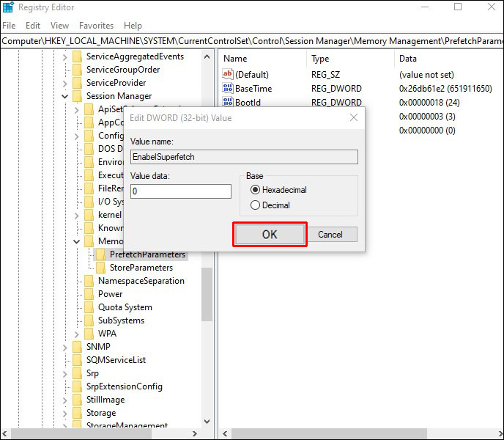504x440 pixels.
Task: Select the Quota System key label
Action: pyautogui.click(x=125, y=307)
